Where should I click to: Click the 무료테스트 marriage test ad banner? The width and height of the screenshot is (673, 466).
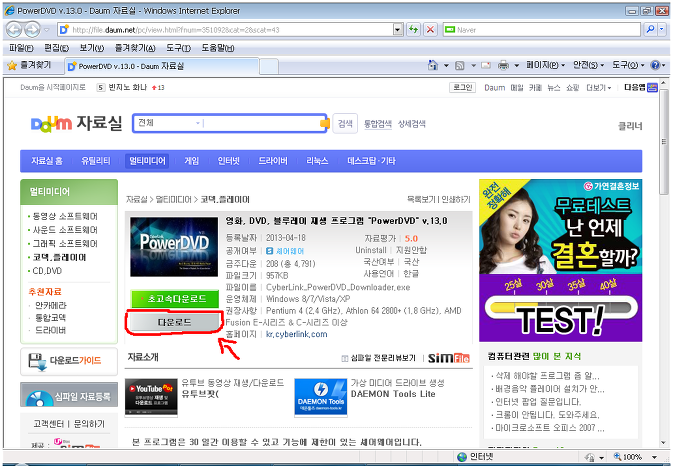coord(561,260)
